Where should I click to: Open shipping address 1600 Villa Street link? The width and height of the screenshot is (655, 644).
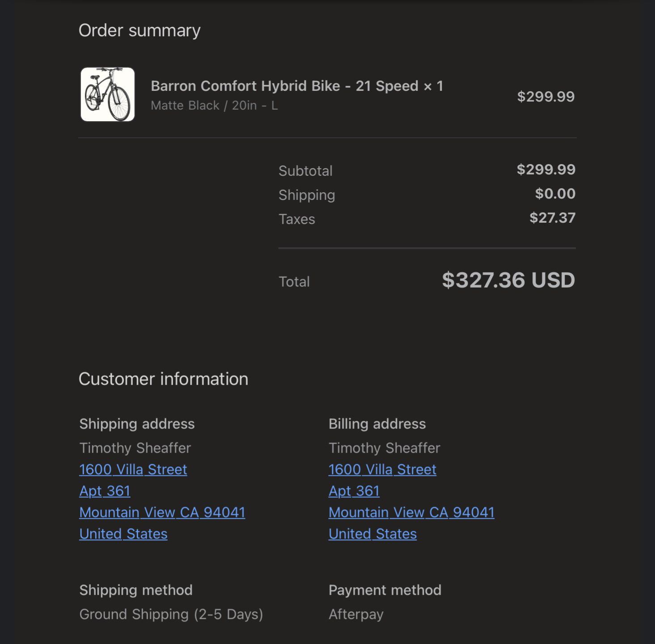133,470
